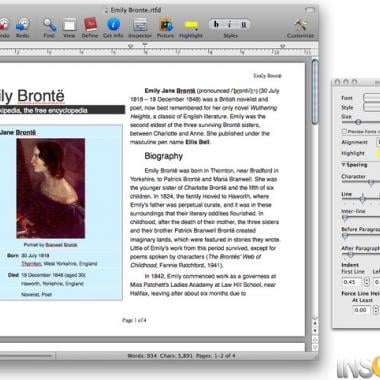Click the Emily Brontë page header text
Image resolution: width=380 pixels, height=380 pixels.
(x=267, y=76)
